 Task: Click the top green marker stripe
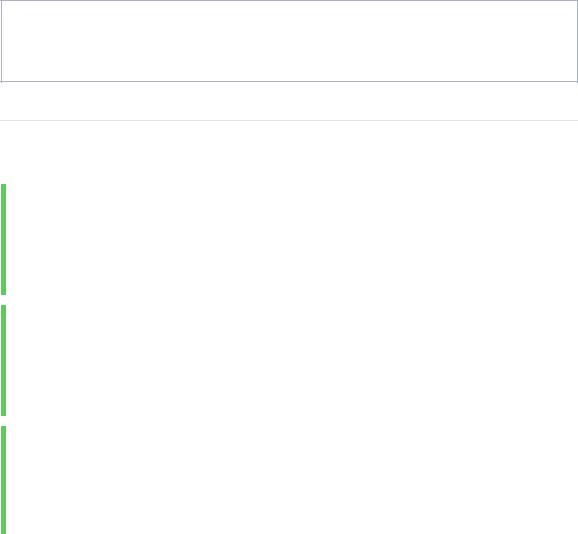4,240
